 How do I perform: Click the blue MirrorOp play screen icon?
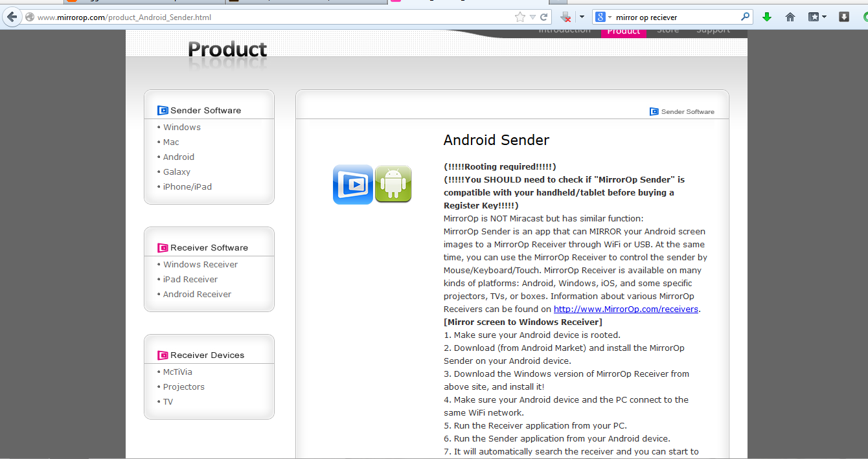pos(353,185)
